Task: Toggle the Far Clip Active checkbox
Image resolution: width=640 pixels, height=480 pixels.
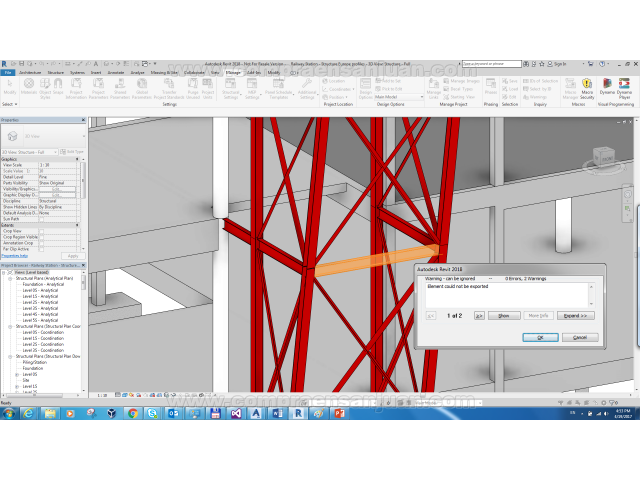Action: tap(41, 249)
